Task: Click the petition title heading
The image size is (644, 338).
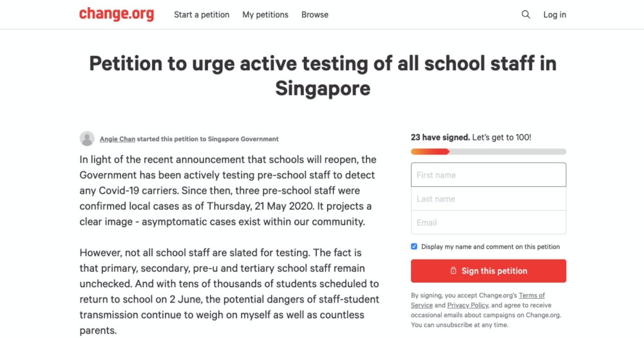Action: click(x=323, y=75)
